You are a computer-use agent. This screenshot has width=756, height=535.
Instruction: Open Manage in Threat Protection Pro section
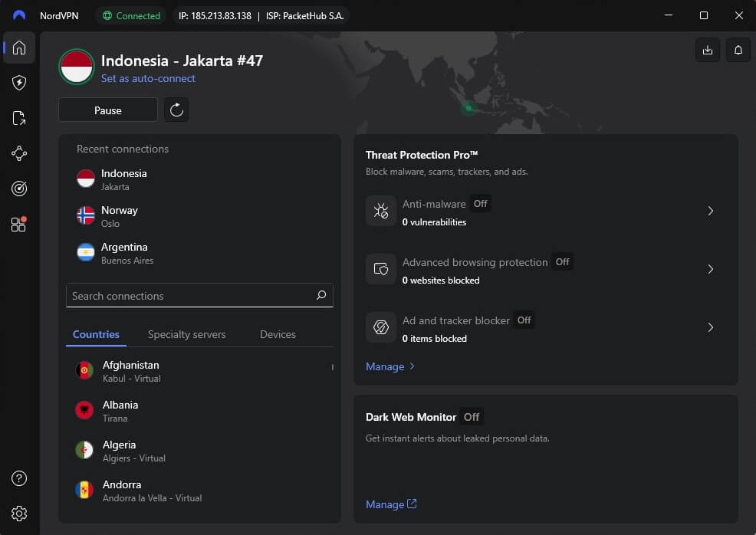click(x=385, y=366)
